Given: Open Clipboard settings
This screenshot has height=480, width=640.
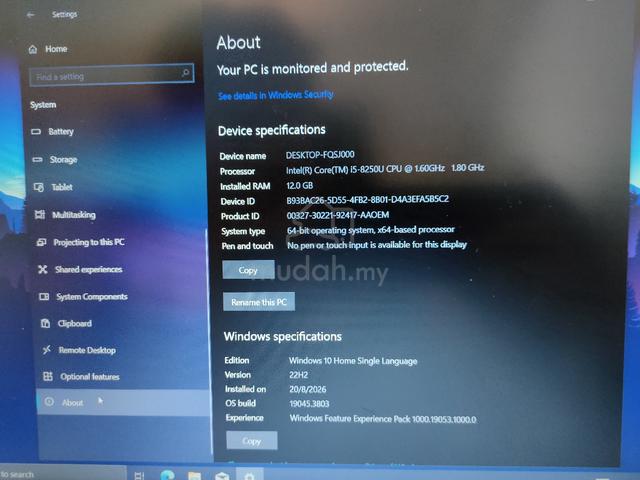Looking at the screenshot, I should (x=74, y=324).
